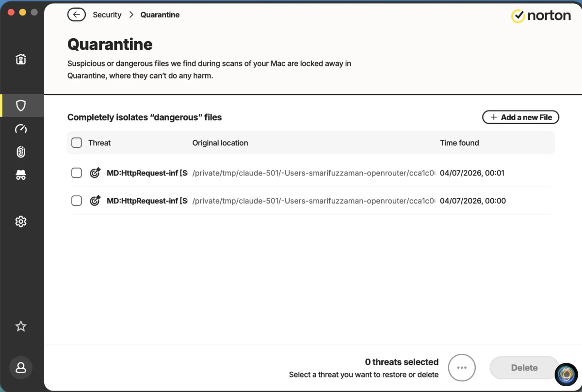This screenshot has width=582, height=392.
Task: Click the Quarantine breadcrumb
Action: (x=160, y=15)
